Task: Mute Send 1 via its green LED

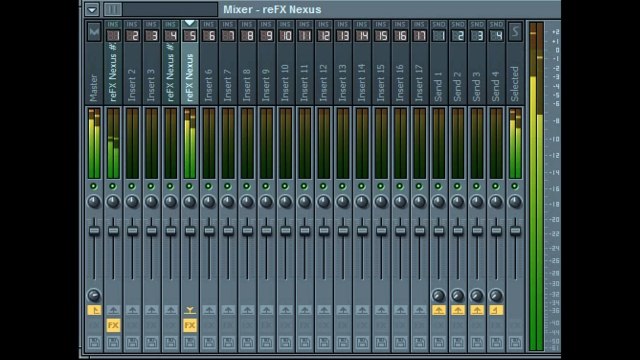Action: click(x=439, y=186)
